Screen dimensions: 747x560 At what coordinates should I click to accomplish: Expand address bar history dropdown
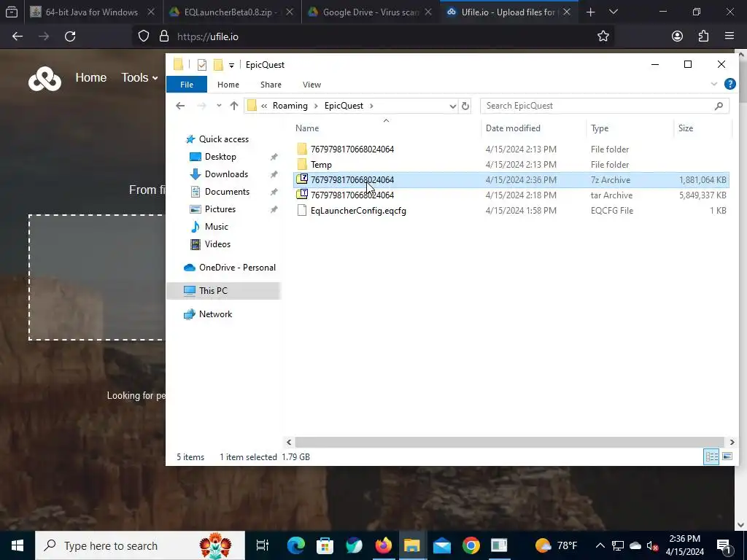tap(452, 106)
